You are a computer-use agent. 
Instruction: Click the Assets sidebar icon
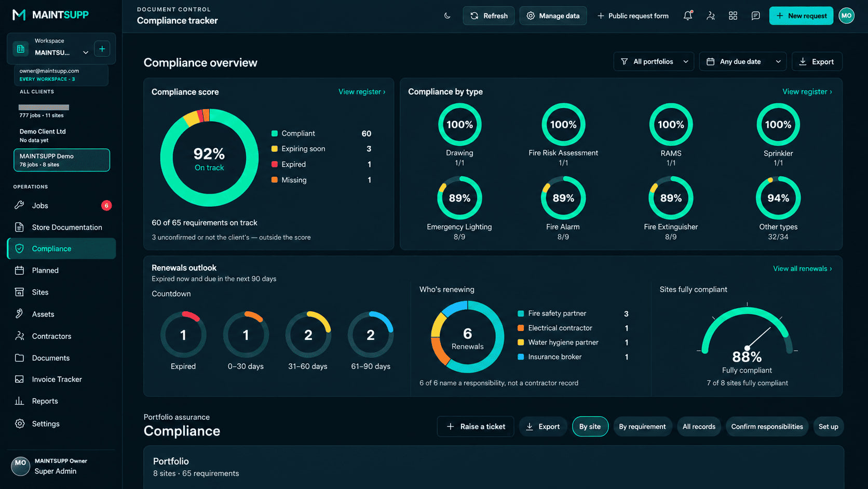(x=19, y=314)
